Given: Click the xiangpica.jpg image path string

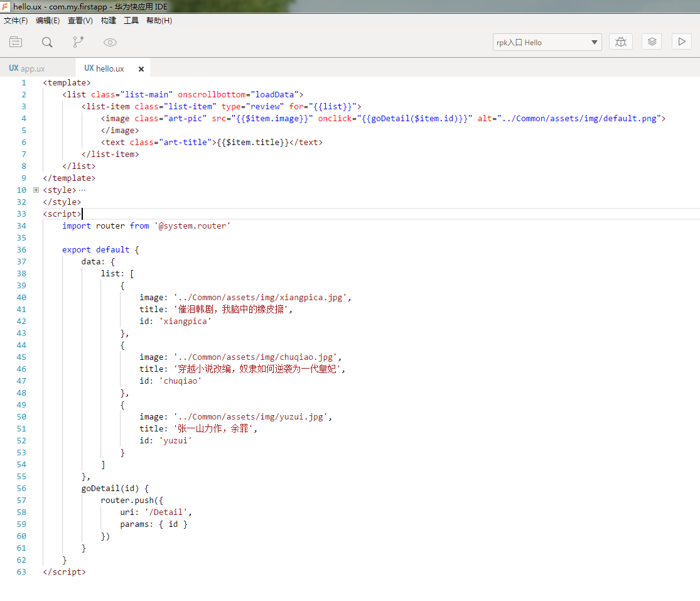Looking at the screenshot, I should coord(261,298).
